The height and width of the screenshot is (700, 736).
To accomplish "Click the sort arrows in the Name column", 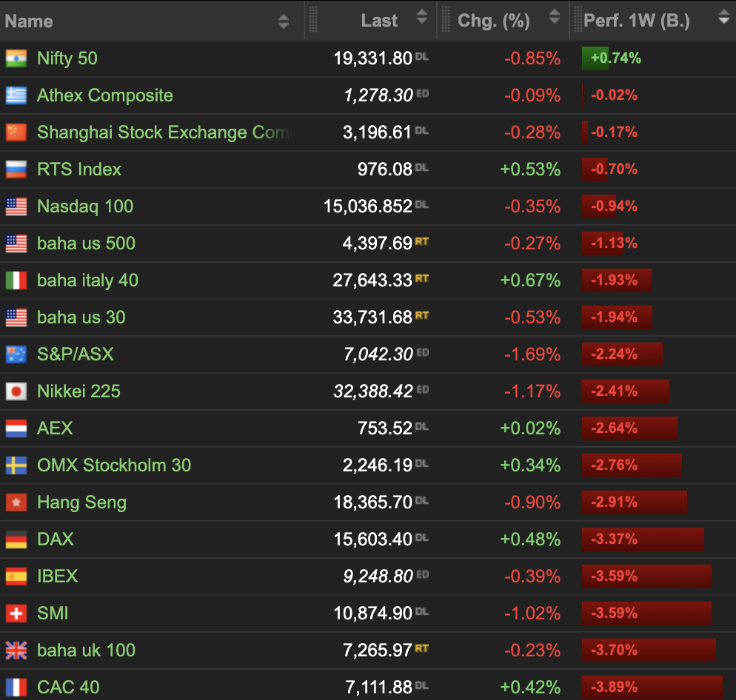I will 283,21.
